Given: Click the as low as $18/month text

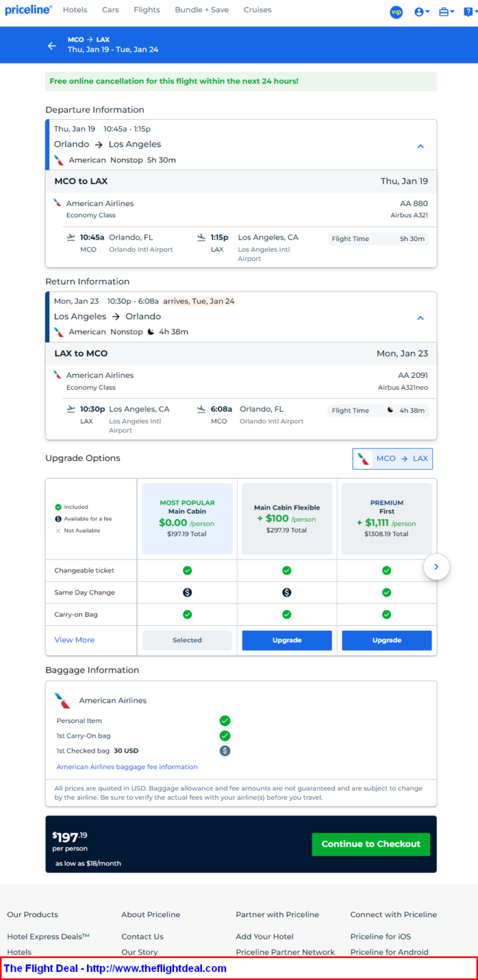Looking at the screenshot, I should (88, 864).
